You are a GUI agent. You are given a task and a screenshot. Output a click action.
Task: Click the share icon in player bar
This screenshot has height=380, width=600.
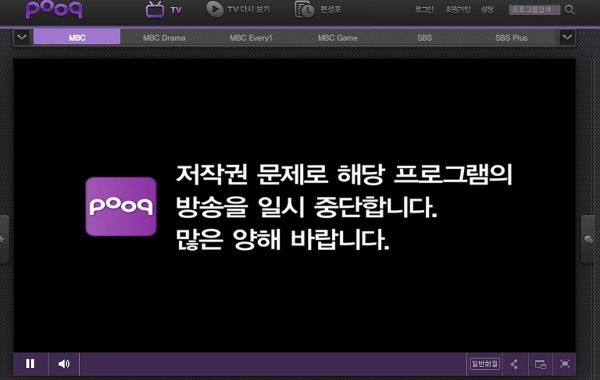tap(515, 364)
